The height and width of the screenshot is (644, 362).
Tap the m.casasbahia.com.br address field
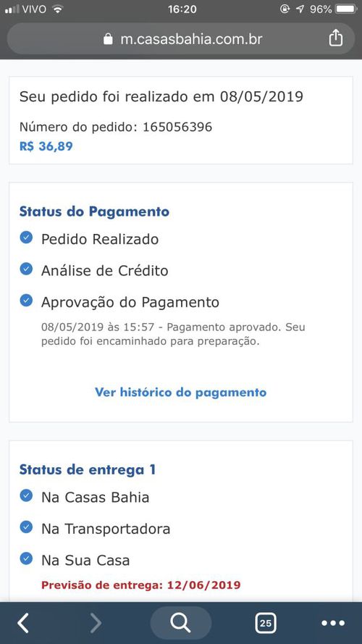[x=180, y=38]
